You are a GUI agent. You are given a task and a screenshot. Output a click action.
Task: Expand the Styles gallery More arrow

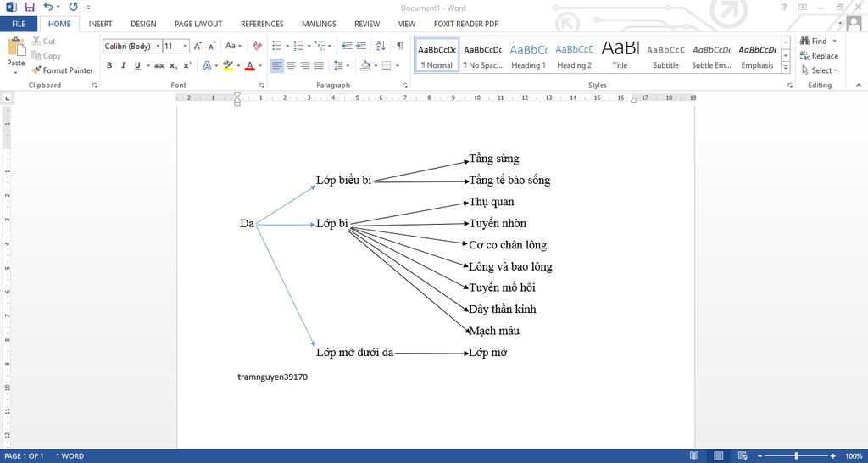pos(786,68)
